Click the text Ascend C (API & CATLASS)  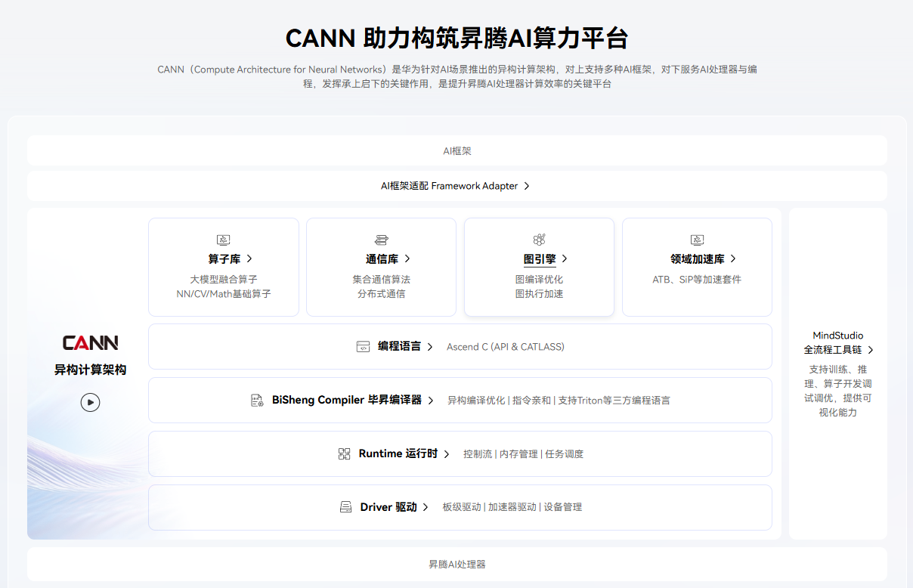coord(506,347)
